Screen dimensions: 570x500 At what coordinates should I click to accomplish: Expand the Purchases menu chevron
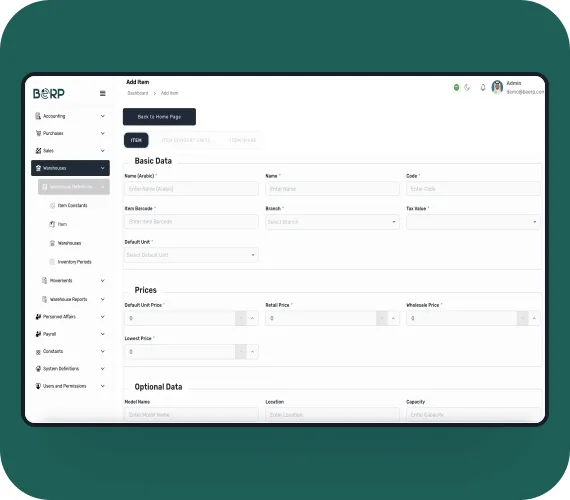(103, 133)
